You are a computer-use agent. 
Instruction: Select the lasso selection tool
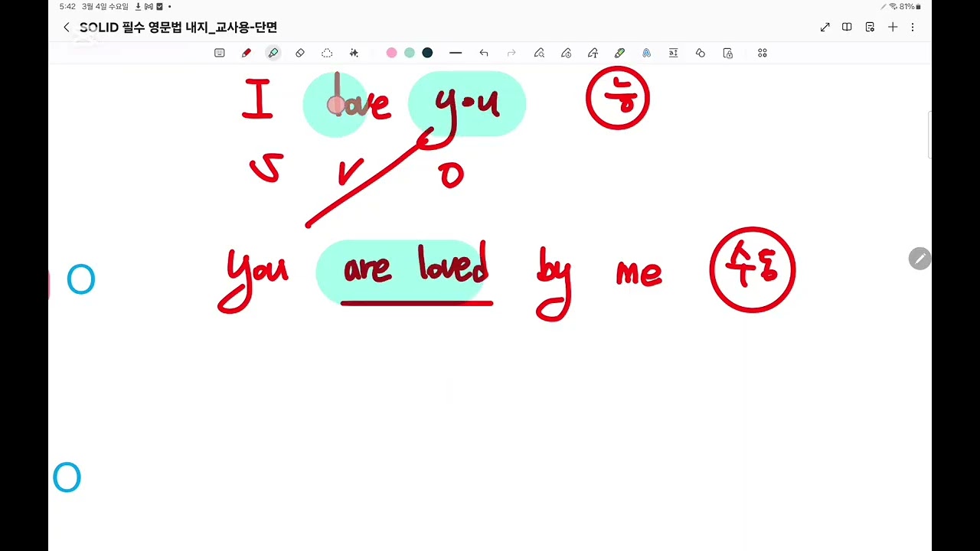coord(327,53)
